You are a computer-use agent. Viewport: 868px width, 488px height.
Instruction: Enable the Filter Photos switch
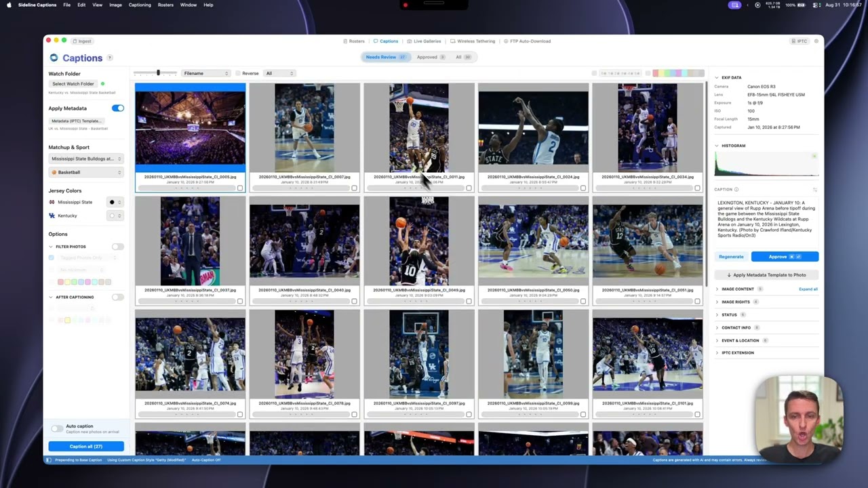118,247
